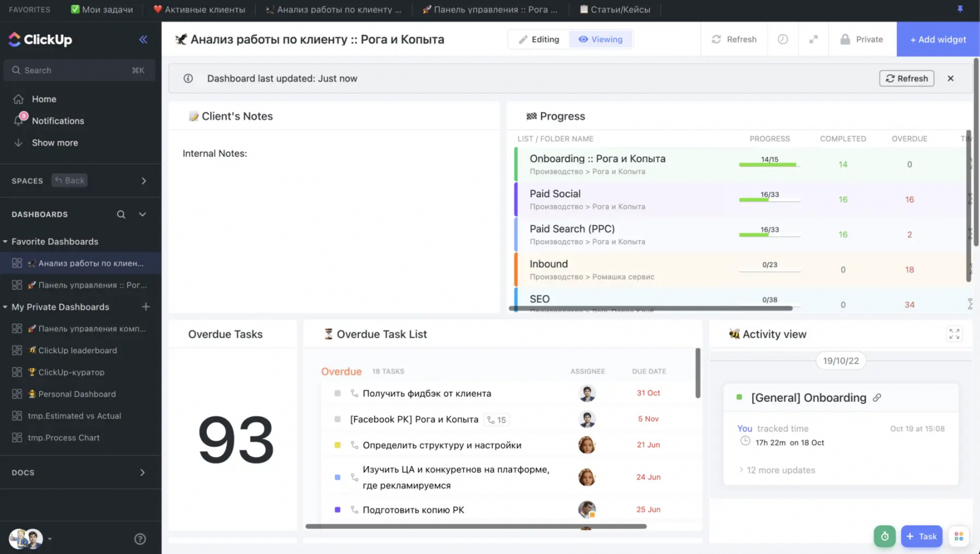Switch dashboard to Editing mode
Screen dimensions: 980x554
(x=539, y=39)
